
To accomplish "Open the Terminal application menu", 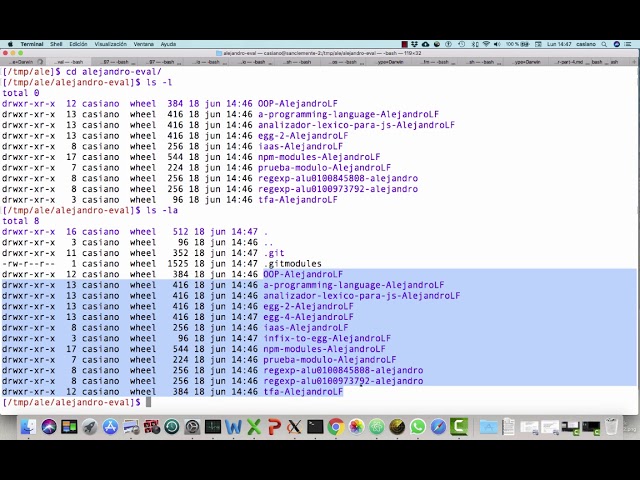I will [x=32, y=44].
